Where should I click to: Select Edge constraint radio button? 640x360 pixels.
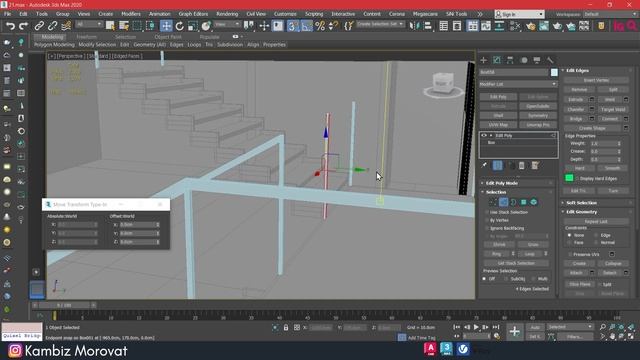pos(596,236)
